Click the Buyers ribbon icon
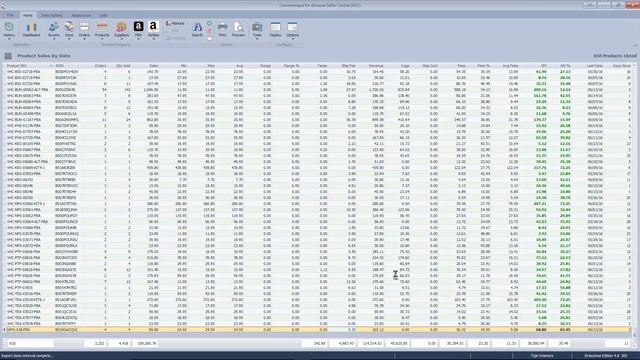The height and width of the screenshot is (360, 640). [x=53, y=30]
